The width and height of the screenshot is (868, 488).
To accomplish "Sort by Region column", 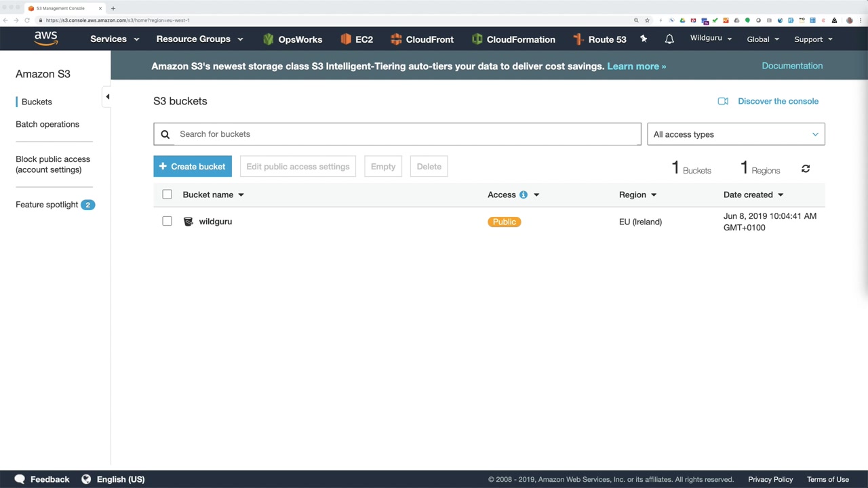I will [x=637, y=195].
